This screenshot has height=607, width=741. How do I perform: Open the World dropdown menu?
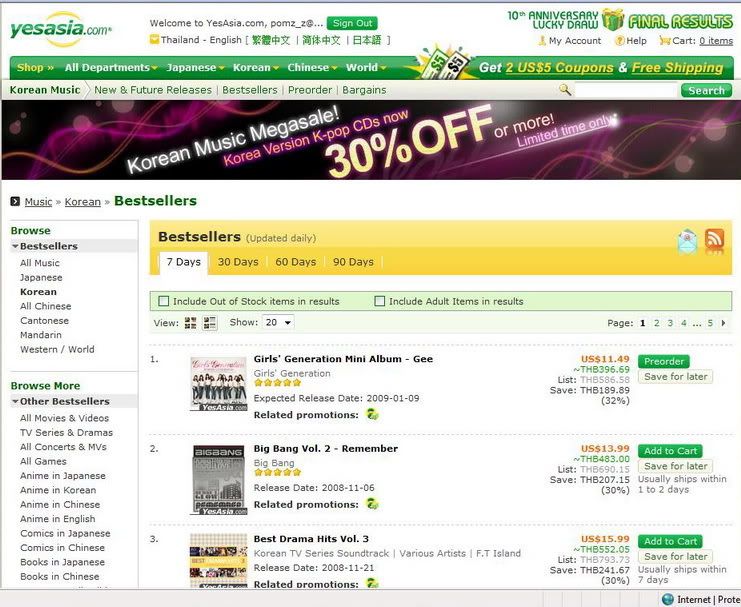[366, 68]
